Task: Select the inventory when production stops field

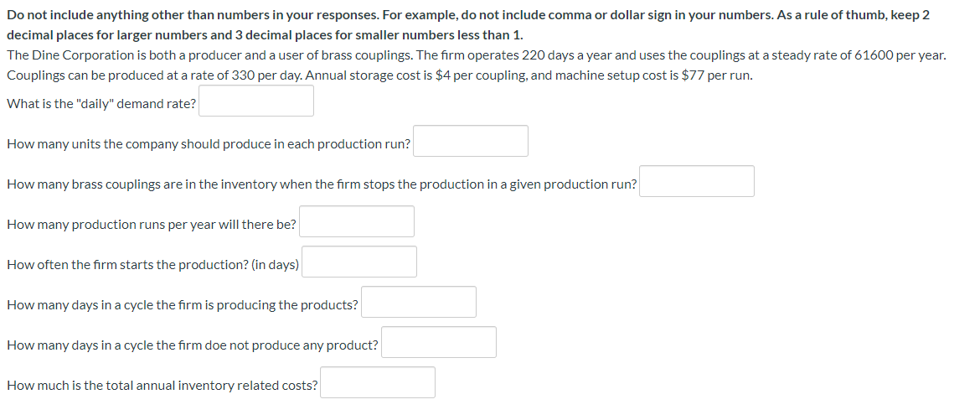Action: [697, 181]
